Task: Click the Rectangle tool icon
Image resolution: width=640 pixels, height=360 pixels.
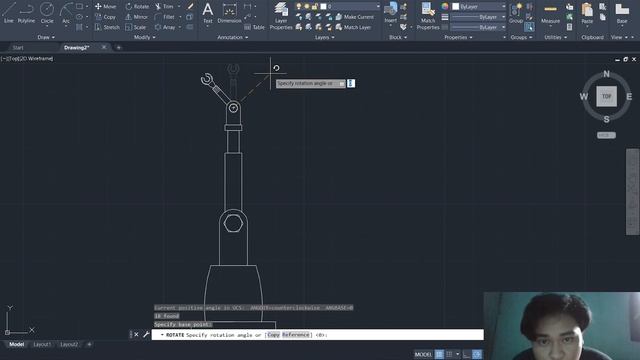Action: coord(80,7)
